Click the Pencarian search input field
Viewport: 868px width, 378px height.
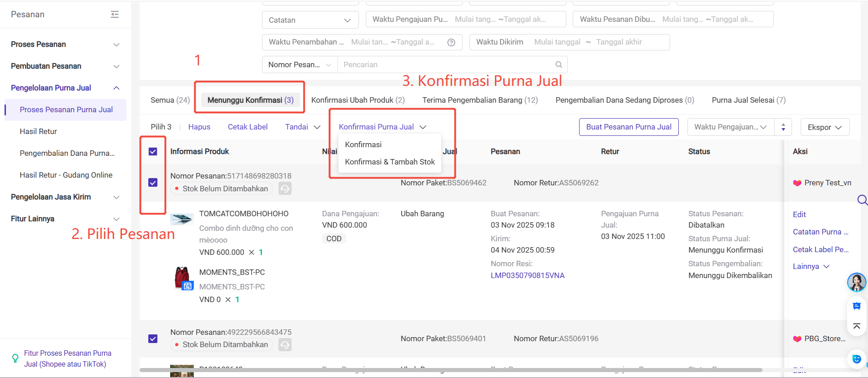(x=446, y=65)
